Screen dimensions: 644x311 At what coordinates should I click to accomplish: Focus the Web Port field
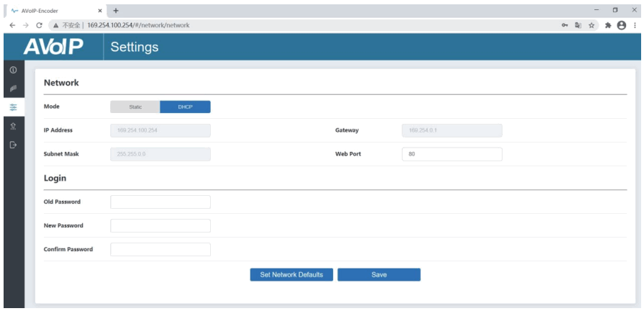point(452,154)
